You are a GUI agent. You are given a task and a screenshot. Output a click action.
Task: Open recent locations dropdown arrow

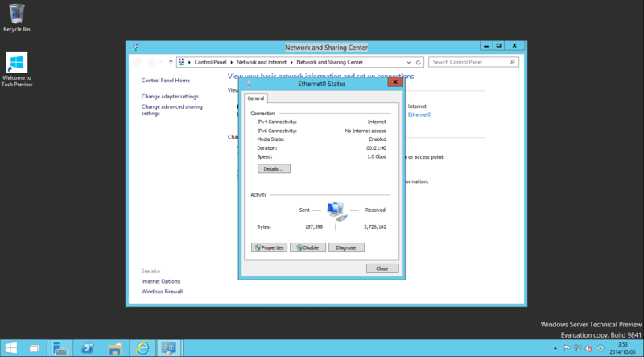(x=161, y=63)
